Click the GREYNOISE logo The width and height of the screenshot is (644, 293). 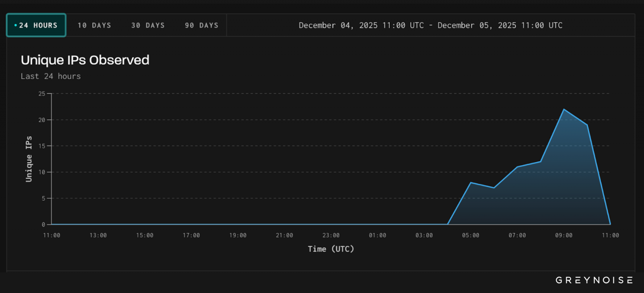594,280
